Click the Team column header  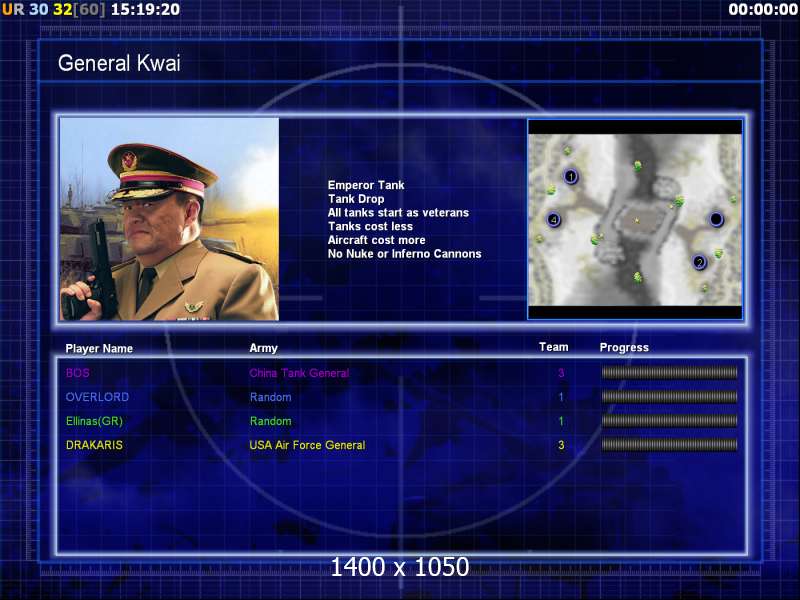point(554,347)
